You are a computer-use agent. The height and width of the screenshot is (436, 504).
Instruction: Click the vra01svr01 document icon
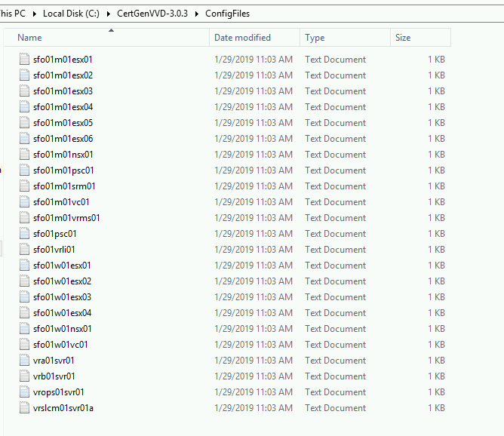coord(25,361)
